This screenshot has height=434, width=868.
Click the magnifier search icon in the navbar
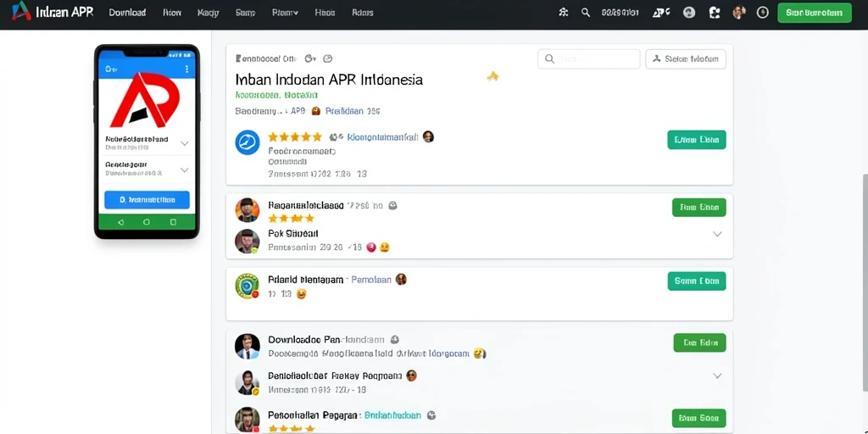tap(586, 12)
